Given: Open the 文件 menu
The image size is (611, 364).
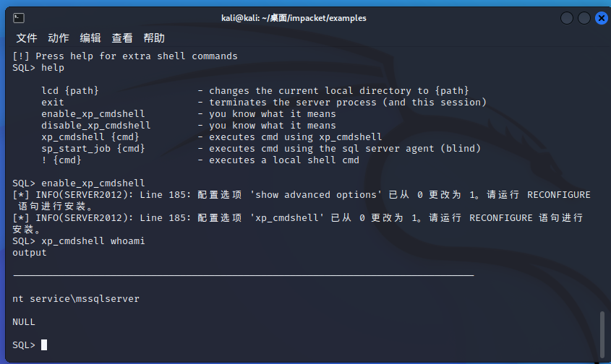Looking at the screenshot, I should (27, 38).
